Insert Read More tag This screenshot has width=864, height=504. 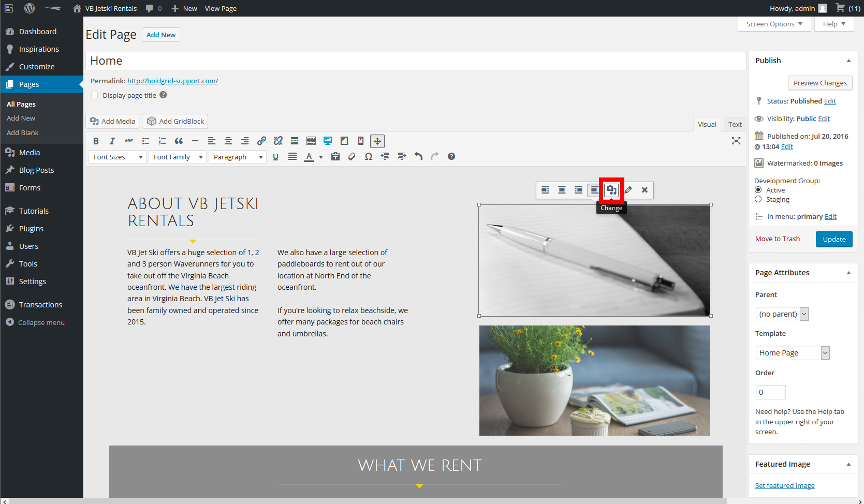(x=295, y=141)
